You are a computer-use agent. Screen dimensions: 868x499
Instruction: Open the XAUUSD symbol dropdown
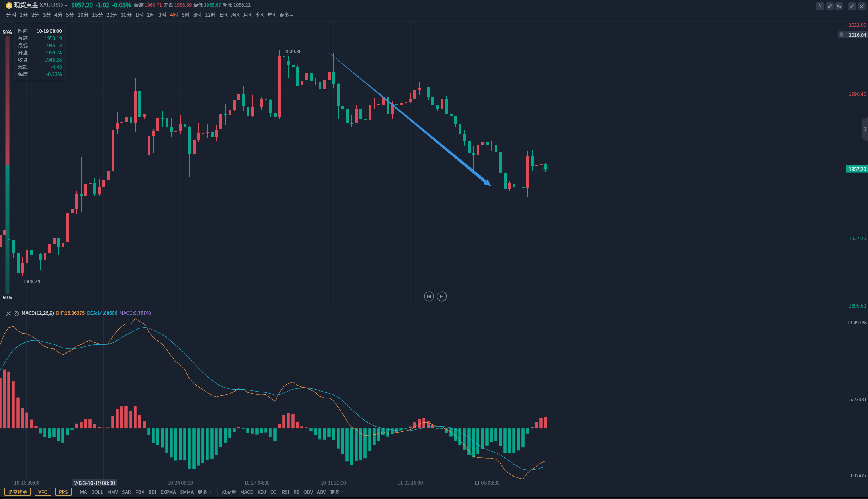tap(53, 5)
